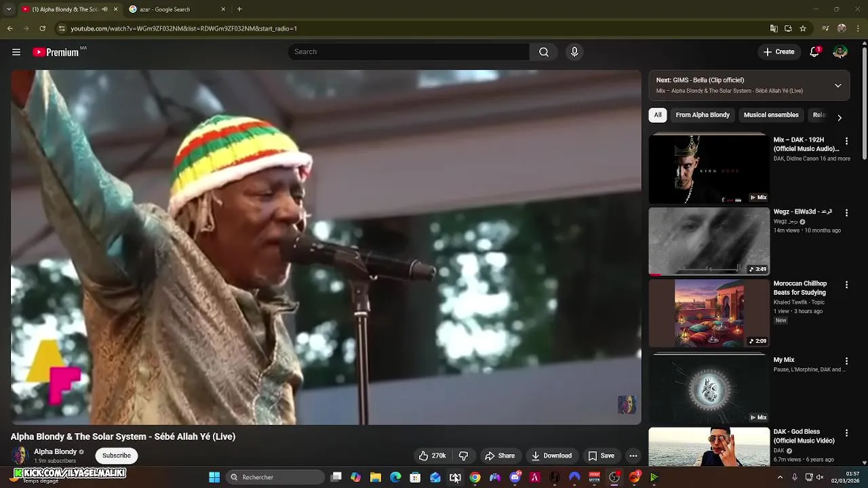
Task: Bookmark this page with the star
Action: point(803,28)
